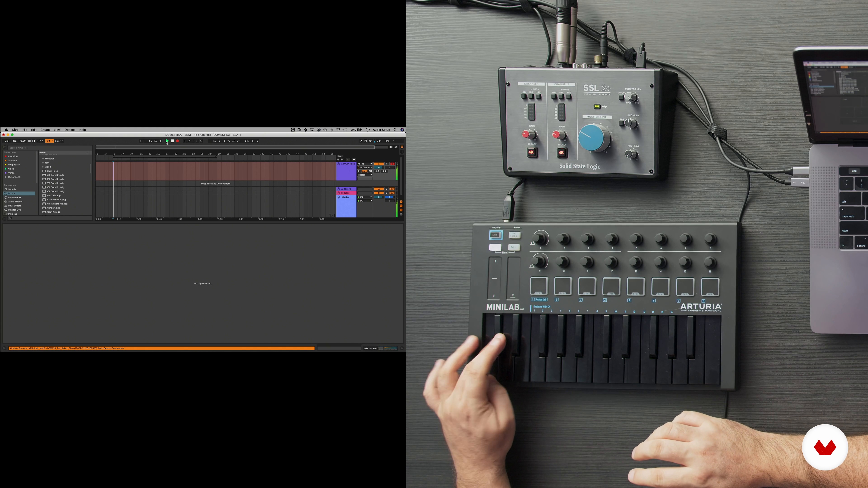Toggle Drum Rack track activator 1

pos(379,164)
